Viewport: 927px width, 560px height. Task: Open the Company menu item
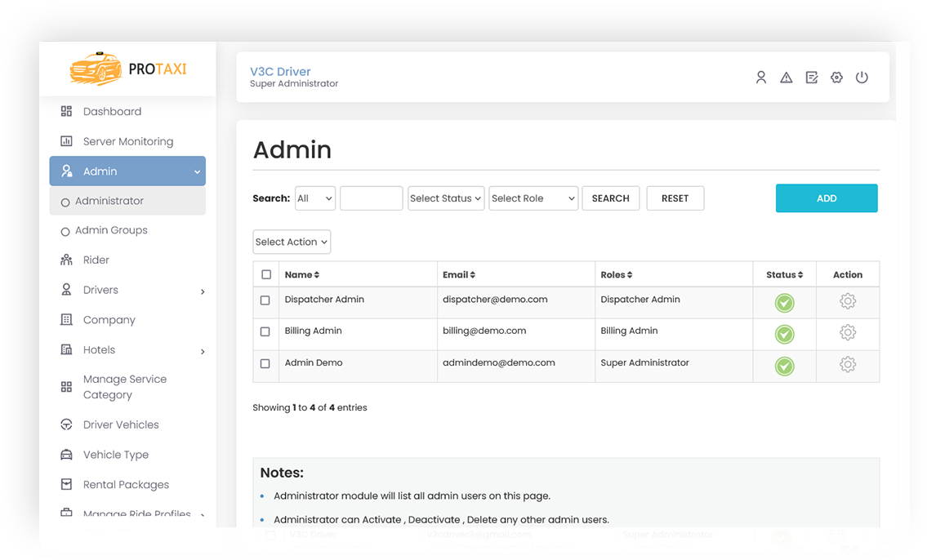pyautogui.click(x=127, y=319)
